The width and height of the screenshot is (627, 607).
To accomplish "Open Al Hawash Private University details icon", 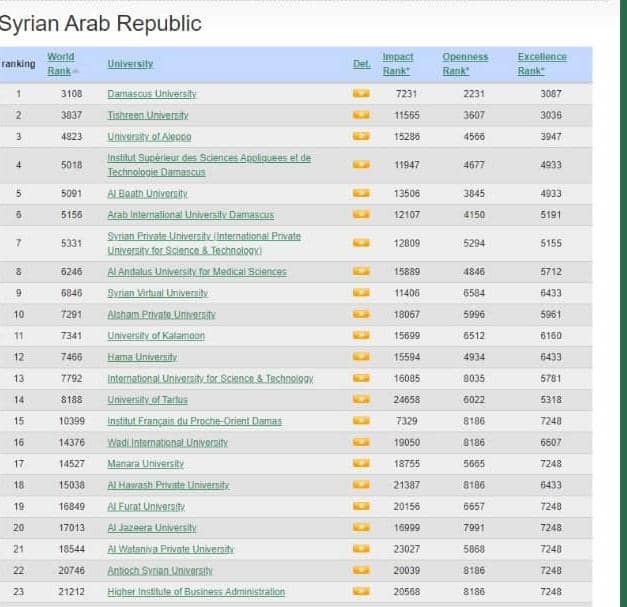I will (x=361, y=485).
